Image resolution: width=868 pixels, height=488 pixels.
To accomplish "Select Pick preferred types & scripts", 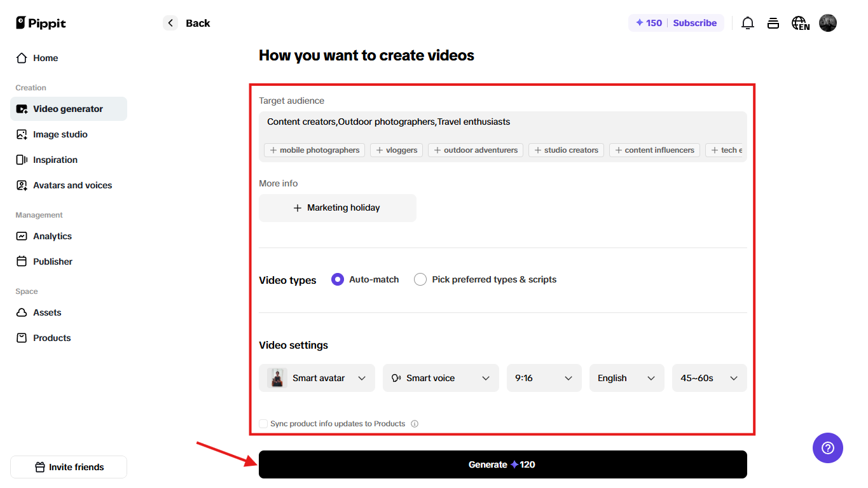I will click(420, 279).
